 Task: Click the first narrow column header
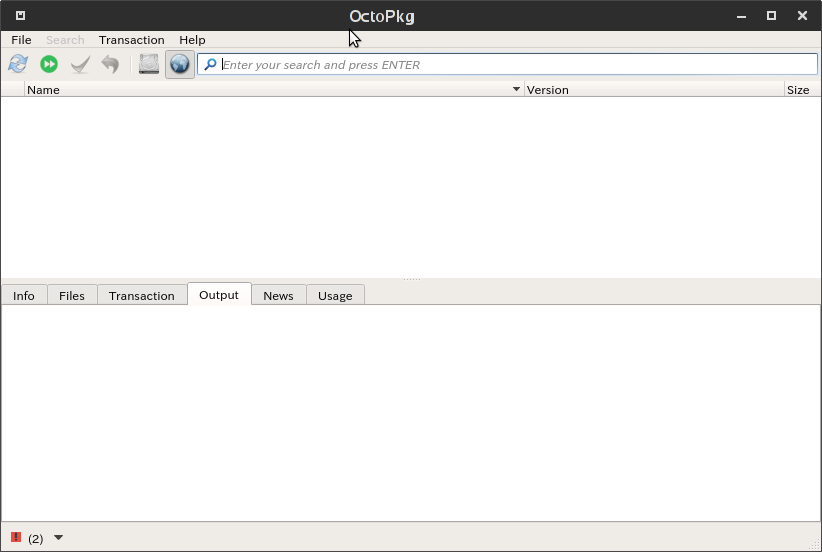(x=13, y=90)
